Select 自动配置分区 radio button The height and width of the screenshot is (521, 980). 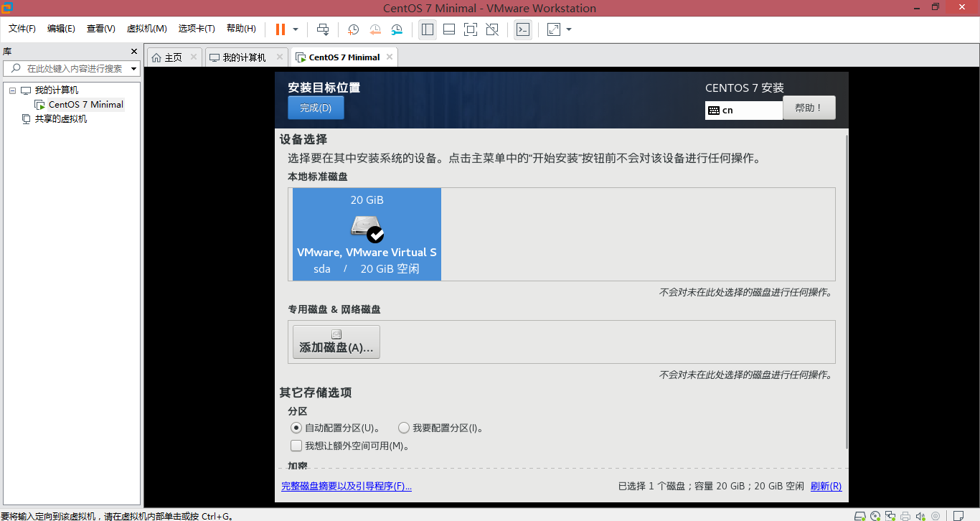296,428
